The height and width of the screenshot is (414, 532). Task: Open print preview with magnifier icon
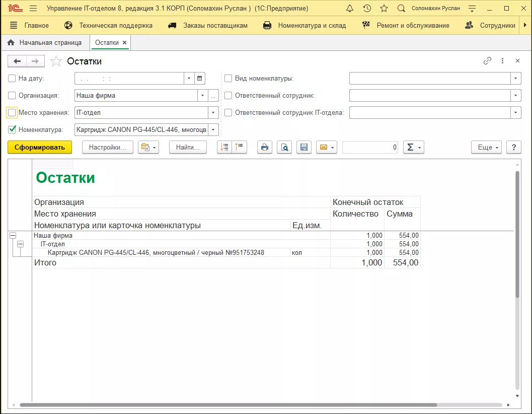tap(284, 147)
